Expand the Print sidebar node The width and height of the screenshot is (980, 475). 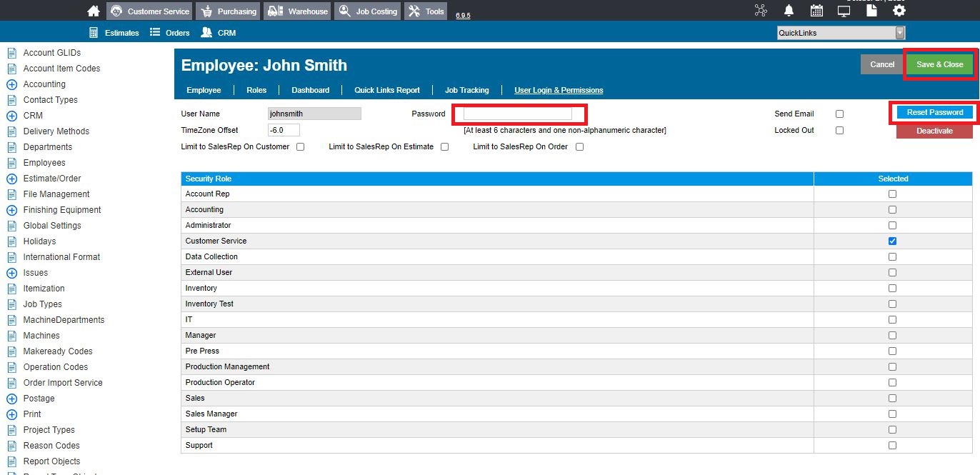11,414
